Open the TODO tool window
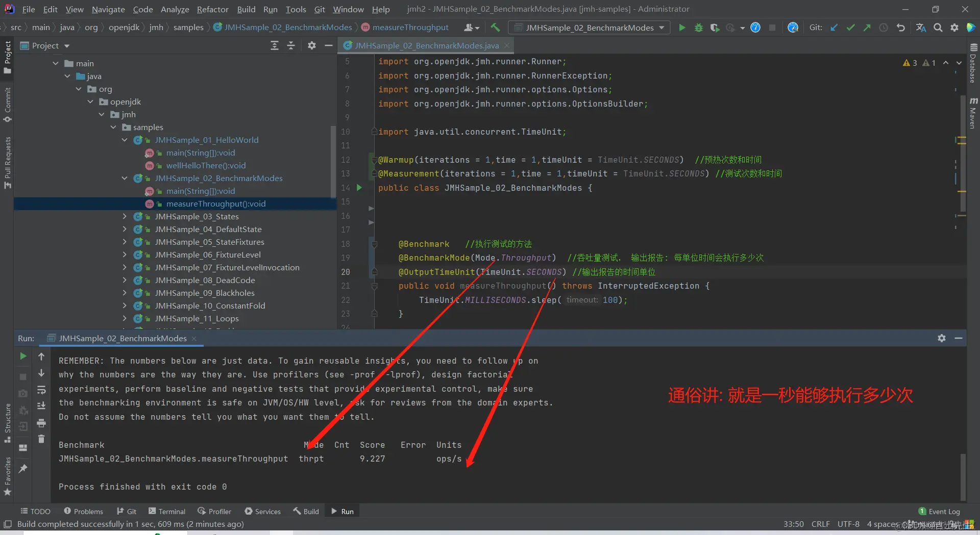This screenshot has height=535, width=980. (x=35, y=511)
